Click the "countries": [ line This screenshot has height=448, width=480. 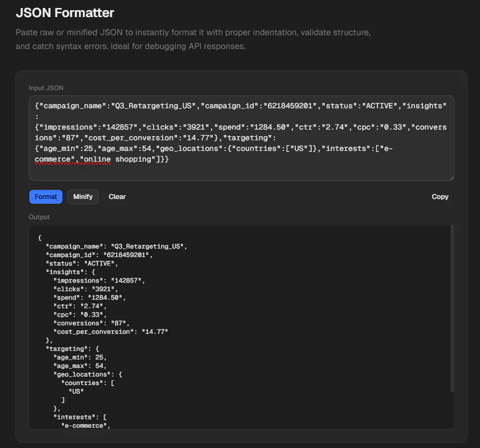87,383
